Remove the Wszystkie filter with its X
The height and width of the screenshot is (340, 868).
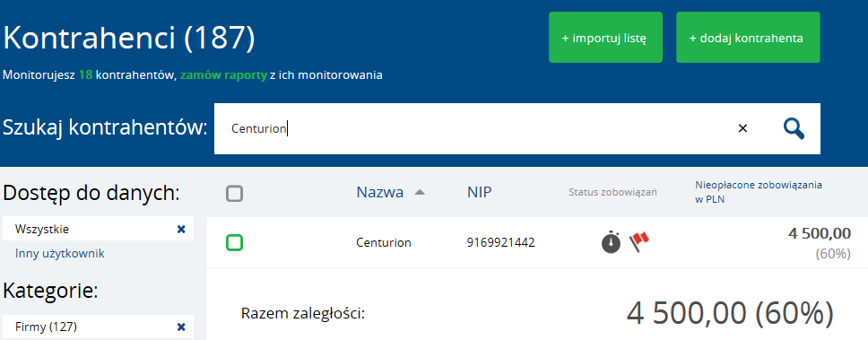coord(181,230)
